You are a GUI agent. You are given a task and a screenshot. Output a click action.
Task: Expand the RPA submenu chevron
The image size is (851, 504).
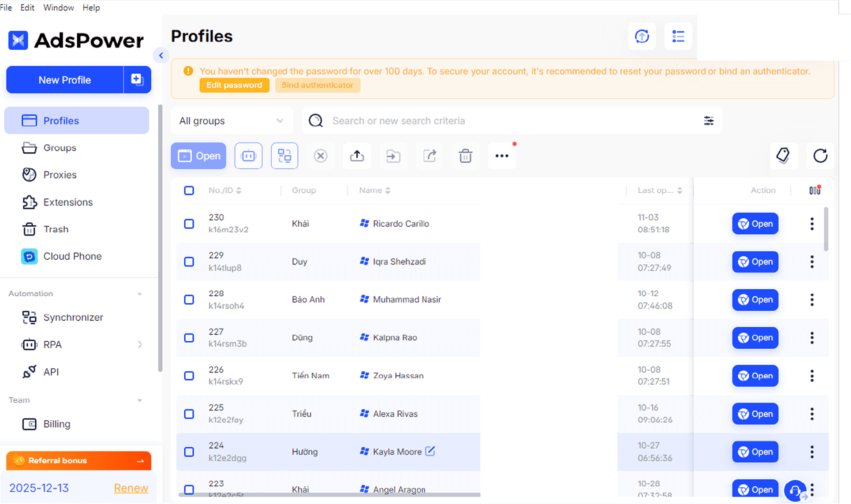140,344
